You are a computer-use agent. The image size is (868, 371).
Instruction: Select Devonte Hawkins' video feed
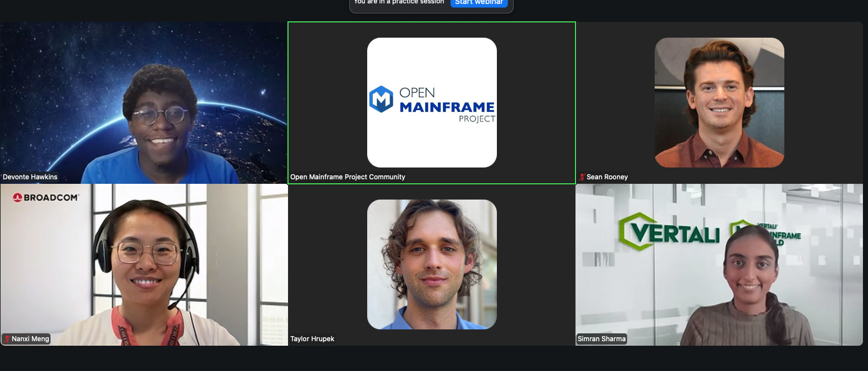coord(144,102)
